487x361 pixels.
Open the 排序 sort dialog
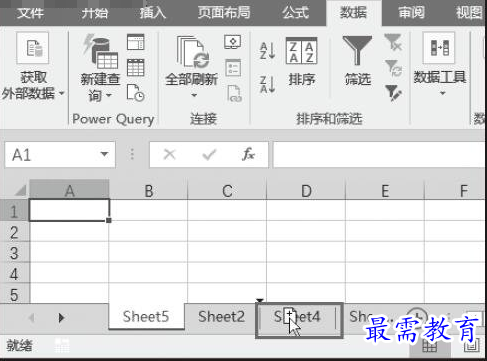pos(302,62)
